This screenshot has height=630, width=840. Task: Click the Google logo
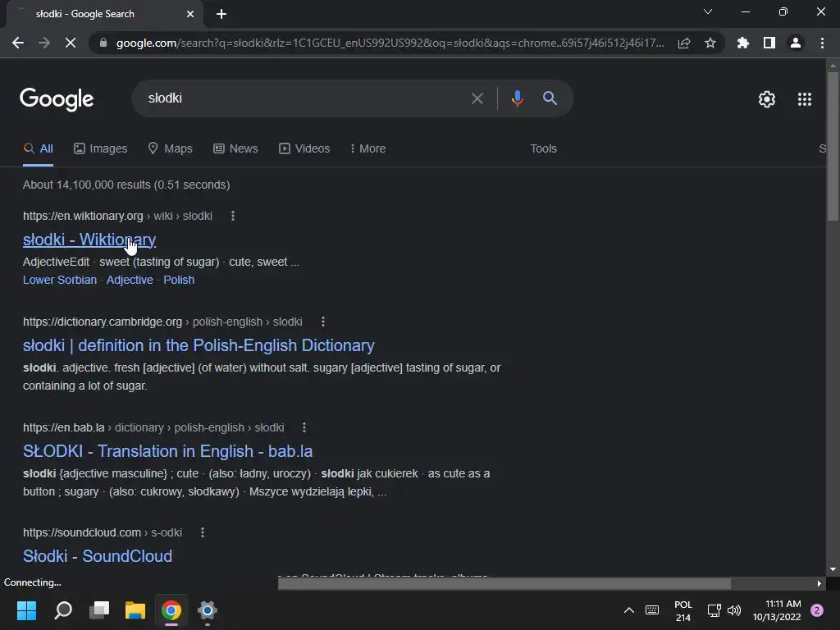tap(57, 99)
